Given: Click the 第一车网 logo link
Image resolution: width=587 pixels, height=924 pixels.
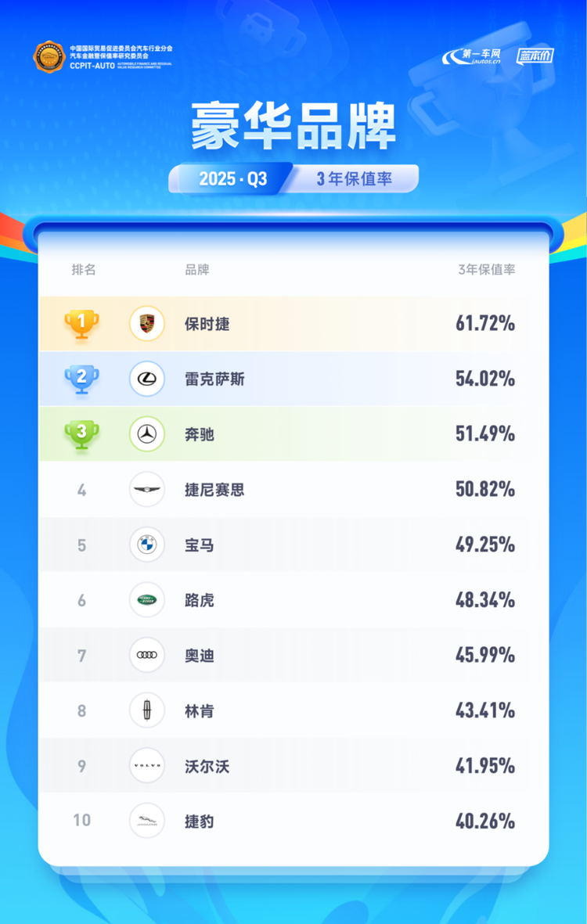Looking at the screenshot, I should pos(472,56).
